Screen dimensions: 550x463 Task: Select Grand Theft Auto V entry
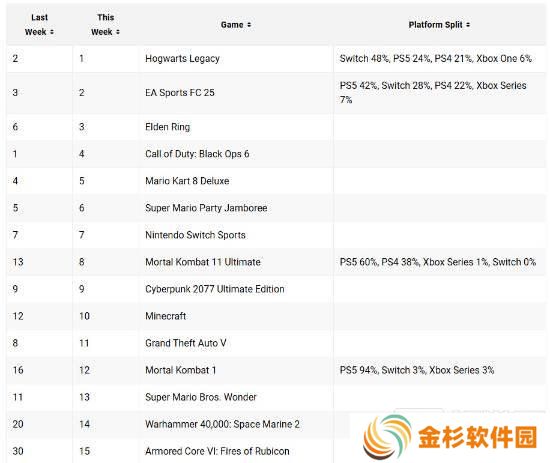pos(186,343)
